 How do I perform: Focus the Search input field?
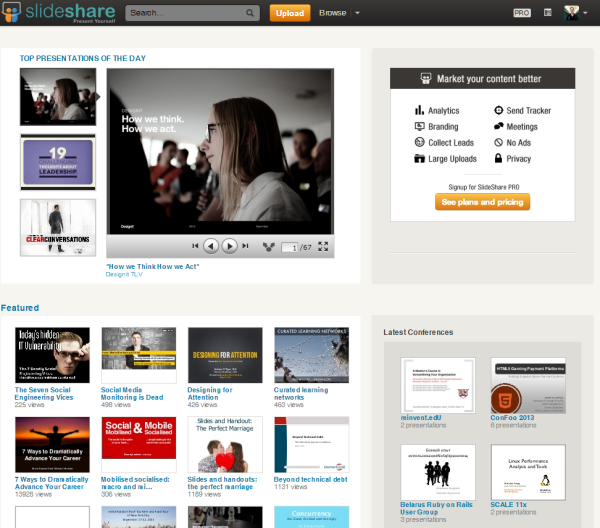point(186,13)
